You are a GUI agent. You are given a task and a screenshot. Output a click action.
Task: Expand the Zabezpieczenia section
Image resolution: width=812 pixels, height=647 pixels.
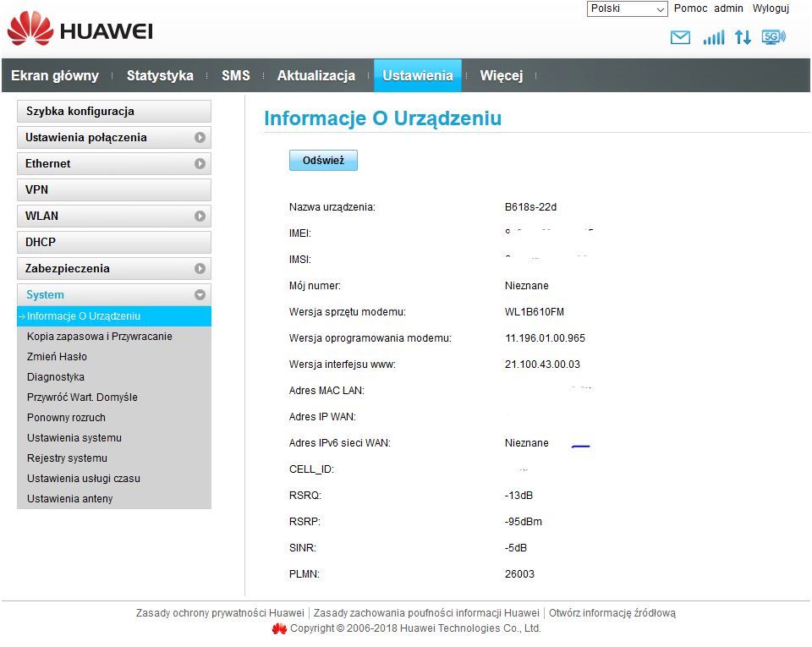[200, 268]
